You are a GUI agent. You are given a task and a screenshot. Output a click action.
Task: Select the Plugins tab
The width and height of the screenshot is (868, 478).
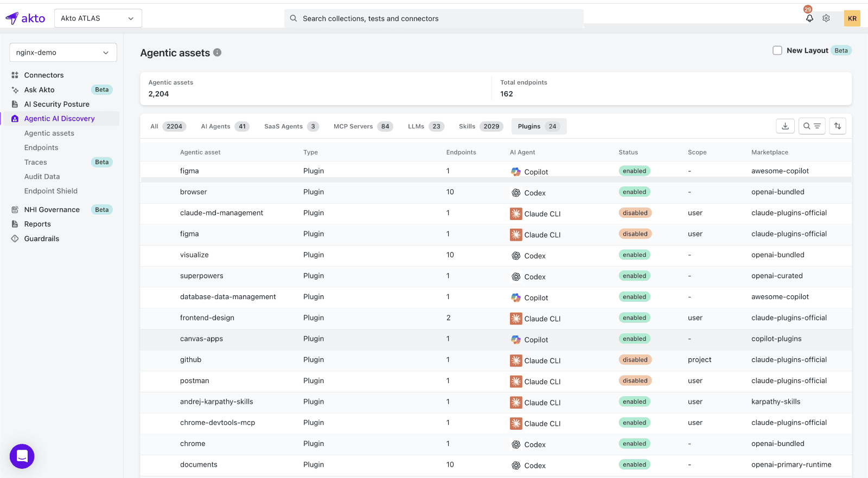[539, 126]
